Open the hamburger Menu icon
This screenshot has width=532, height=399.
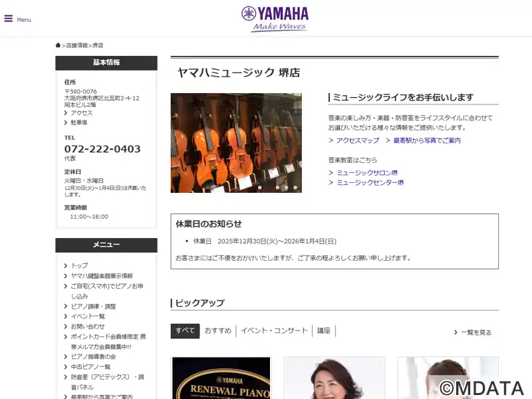pos(9,19)
